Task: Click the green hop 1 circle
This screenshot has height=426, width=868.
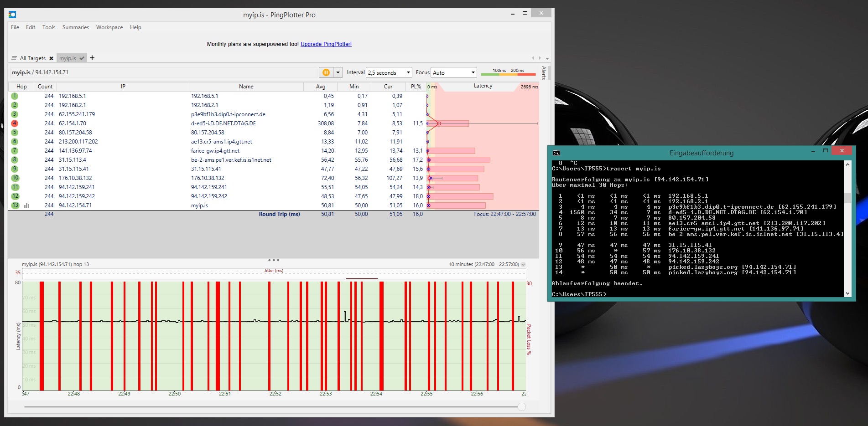Action: pyautogui.click(x=15, y=96)
